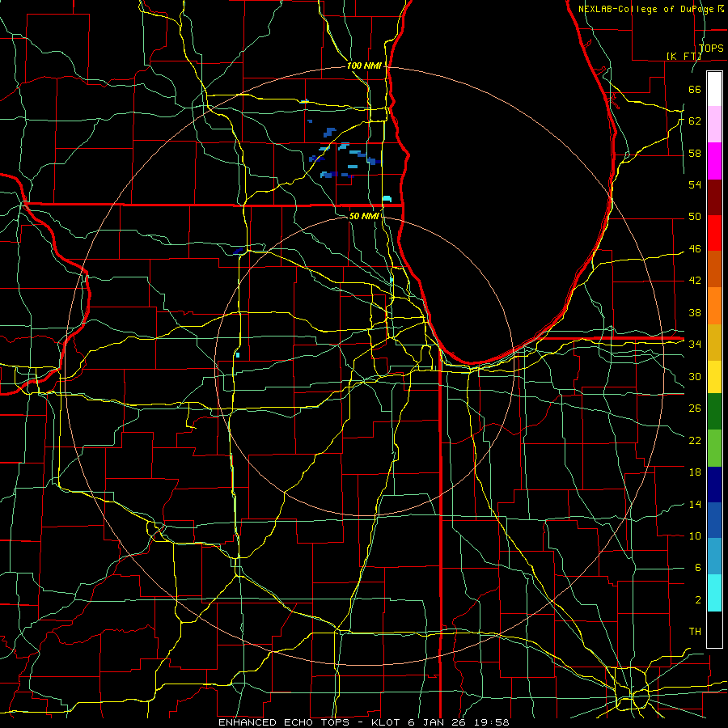Image resolution: width=728 pixels, height=728 pixels.
Task: Click the 42 value on the legend scale
Action: 695,281
